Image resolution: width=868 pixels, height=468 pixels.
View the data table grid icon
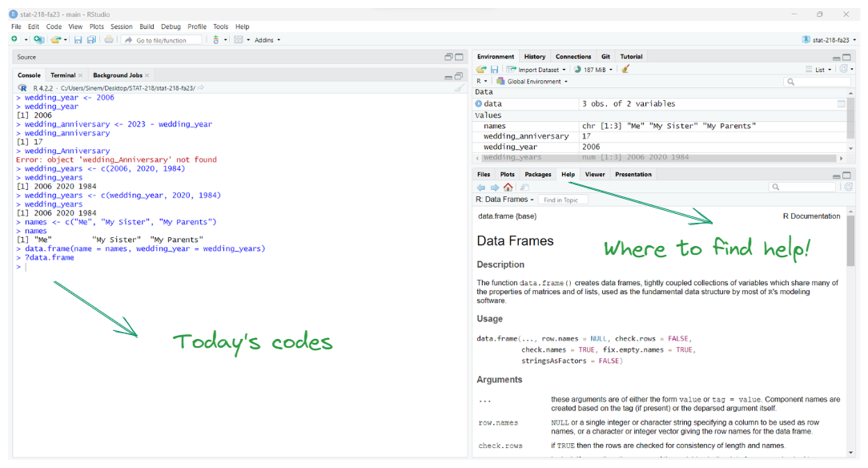click(841, 104)
